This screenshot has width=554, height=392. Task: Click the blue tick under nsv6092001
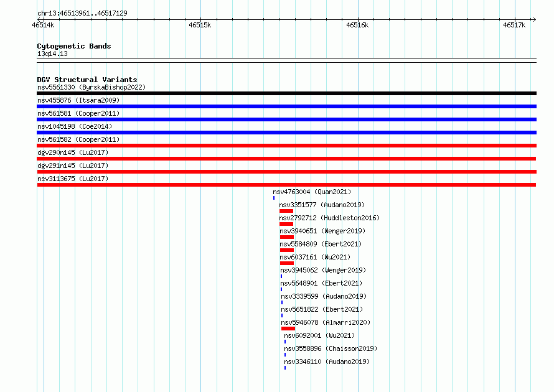pos(285,342)
